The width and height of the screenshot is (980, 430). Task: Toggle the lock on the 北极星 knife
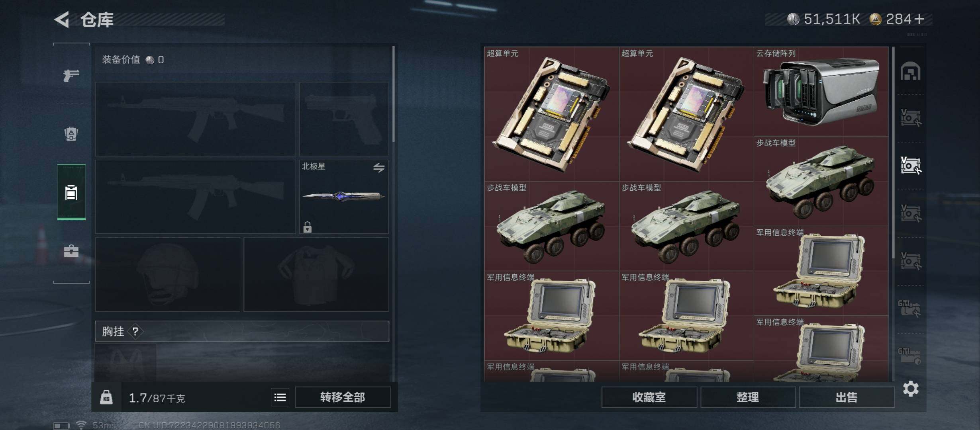click(307, 227)
